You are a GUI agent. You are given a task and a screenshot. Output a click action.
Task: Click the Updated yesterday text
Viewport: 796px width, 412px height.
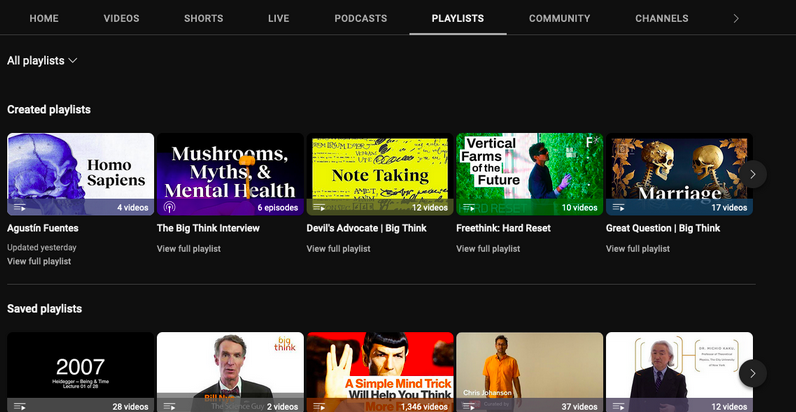point(42,248)
